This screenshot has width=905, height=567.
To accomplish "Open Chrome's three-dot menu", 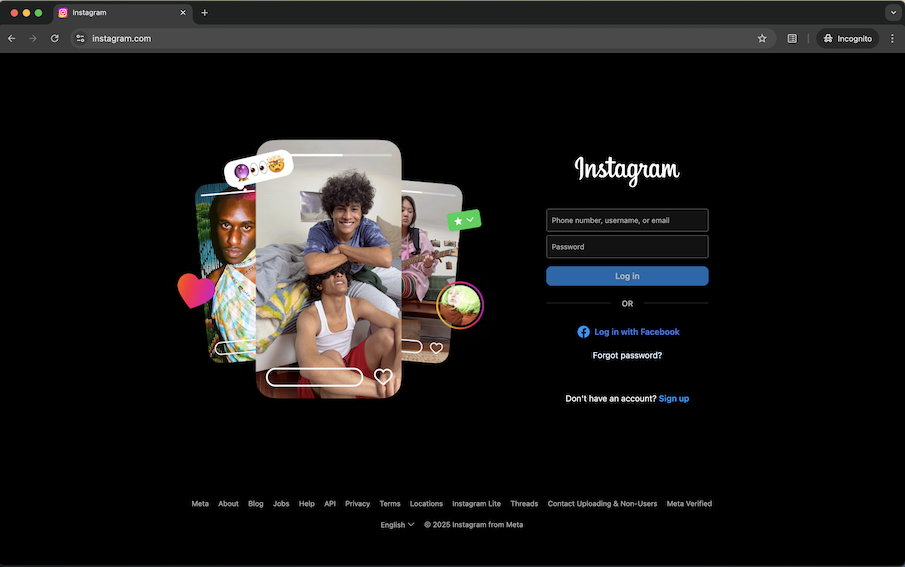I will click(x=892, y=39).
